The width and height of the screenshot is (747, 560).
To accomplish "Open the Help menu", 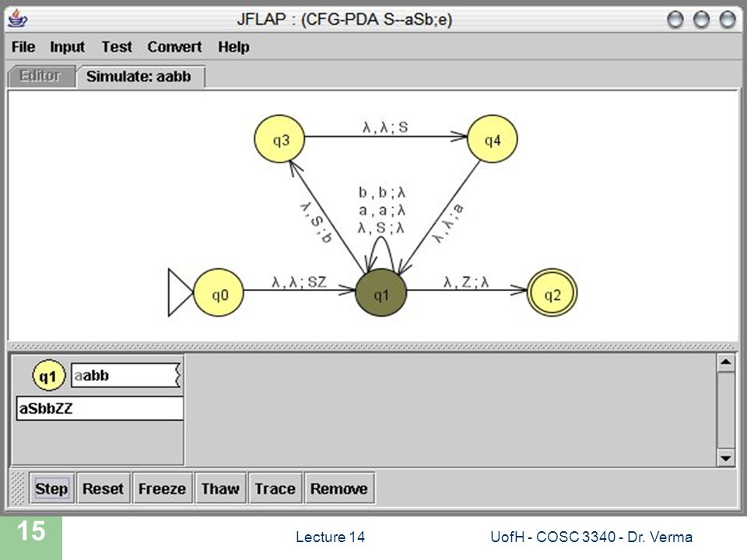I will click(233, 47).
